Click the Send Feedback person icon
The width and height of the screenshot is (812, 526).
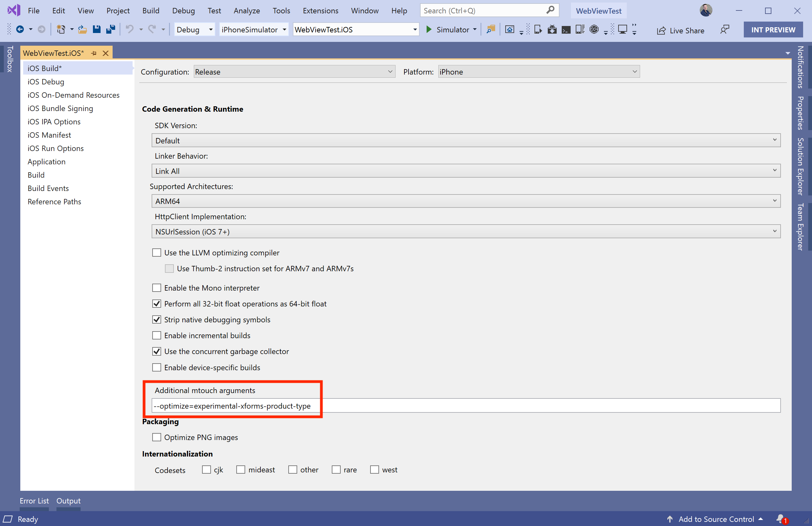[x=725, y=30]
